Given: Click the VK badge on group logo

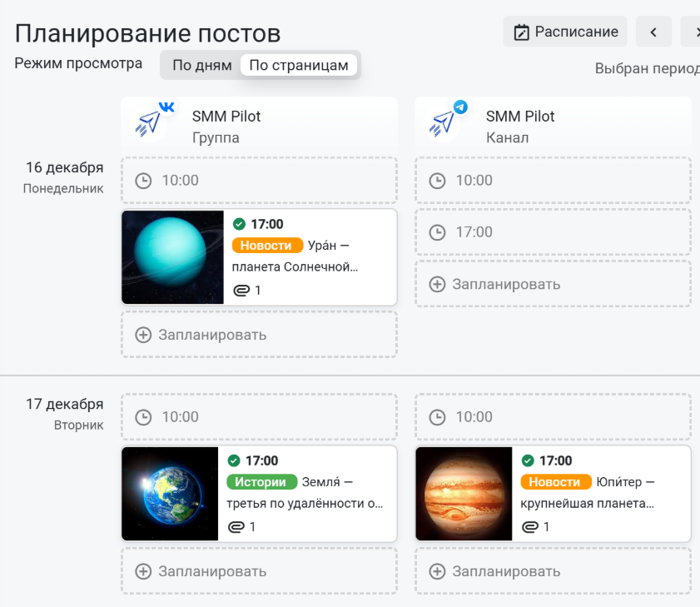Looking at the screenshot, I should (167, 107).
